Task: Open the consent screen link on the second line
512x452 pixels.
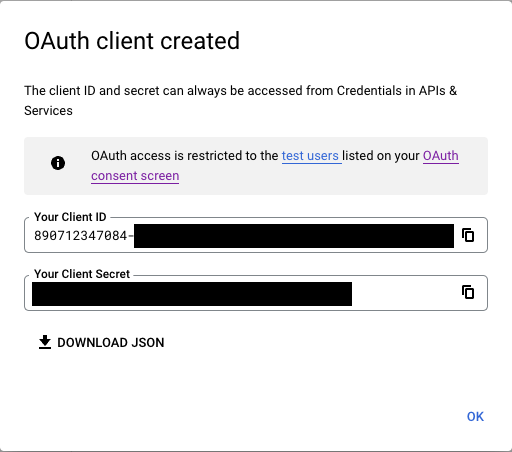Action: [x=135, y=176]
